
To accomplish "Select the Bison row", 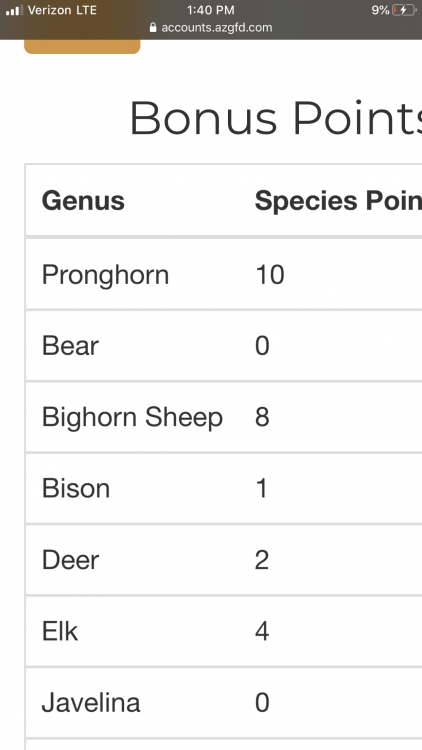I will (224, 488).
